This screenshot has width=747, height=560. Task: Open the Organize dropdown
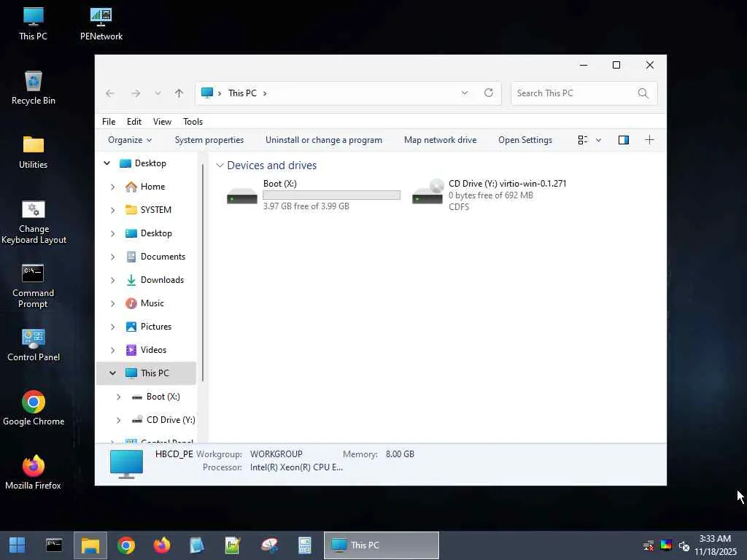(x=130, y=140)
